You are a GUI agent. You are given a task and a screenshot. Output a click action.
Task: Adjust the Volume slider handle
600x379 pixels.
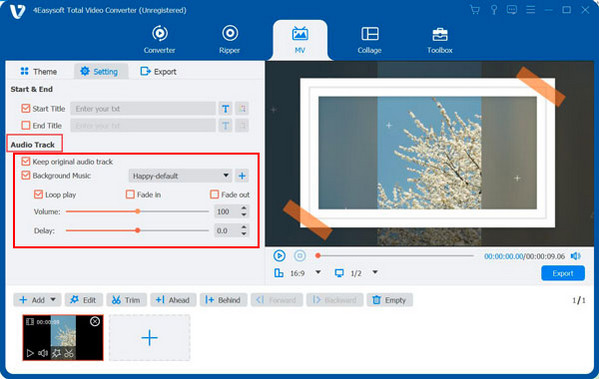coord(138,211)
